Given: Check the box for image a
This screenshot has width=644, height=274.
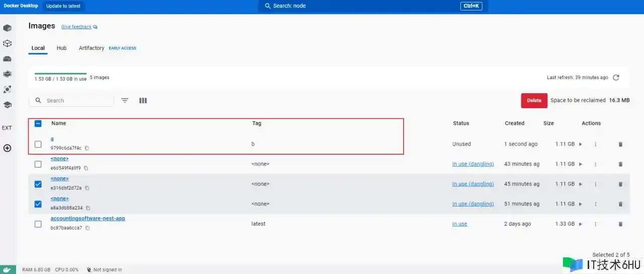Looking at the screenshot, I should 38,144.
